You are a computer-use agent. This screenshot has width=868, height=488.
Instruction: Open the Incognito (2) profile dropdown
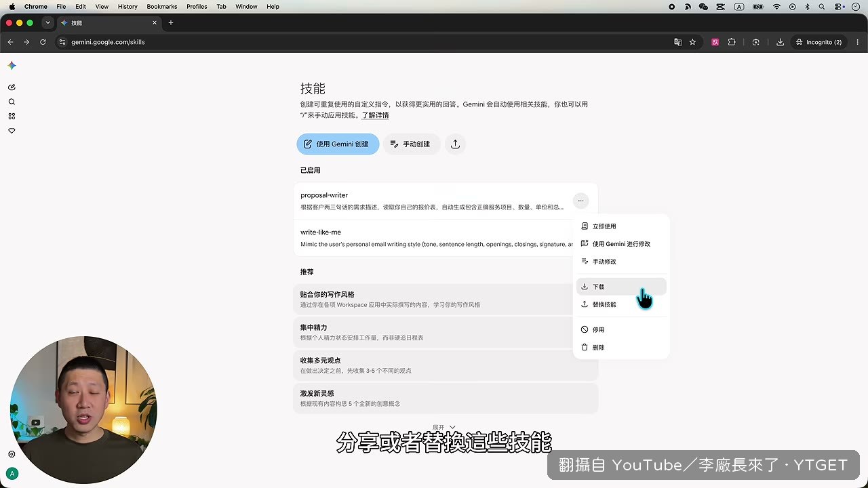tap(818, 42)
